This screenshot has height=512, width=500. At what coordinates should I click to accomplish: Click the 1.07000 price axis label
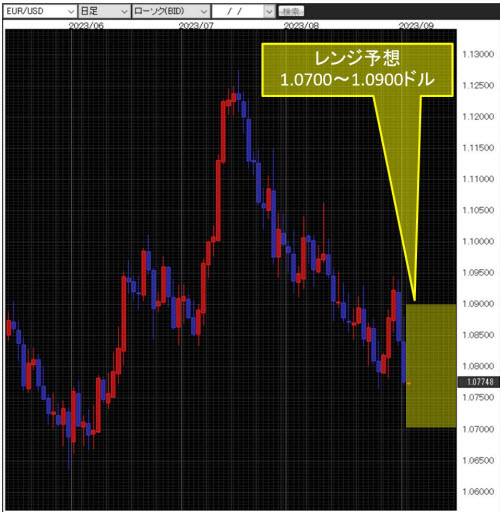click(x=478, y=429)
